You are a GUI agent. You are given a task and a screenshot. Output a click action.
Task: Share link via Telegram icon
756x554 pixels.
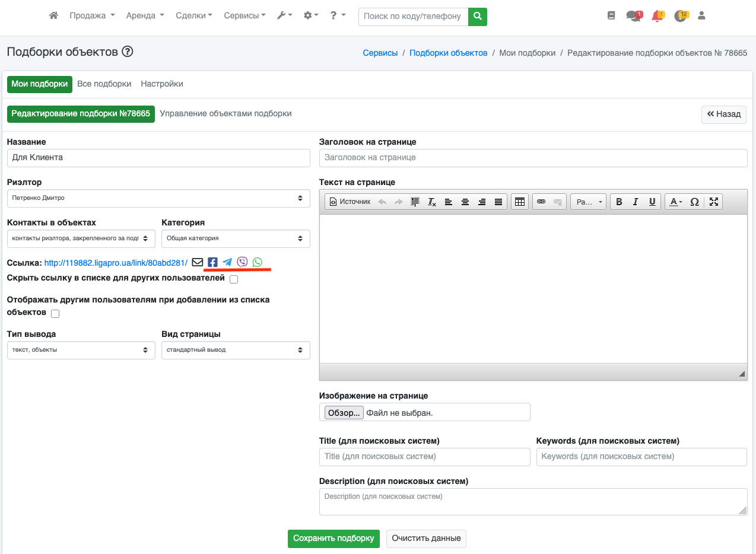227,262
